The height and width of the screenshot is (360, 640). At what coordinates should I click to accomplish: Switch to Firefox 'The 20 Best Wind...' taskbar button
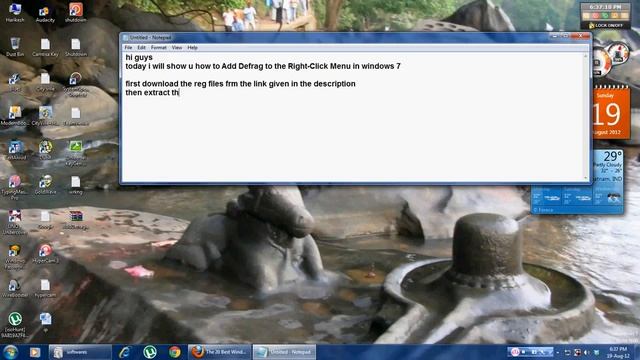pyautogui.click(x=220, y=352)
